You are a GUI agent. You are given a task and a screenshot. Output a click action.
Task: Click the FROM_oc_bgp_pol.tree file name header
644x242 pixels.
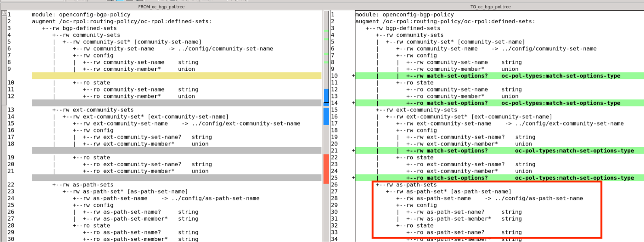161,7
